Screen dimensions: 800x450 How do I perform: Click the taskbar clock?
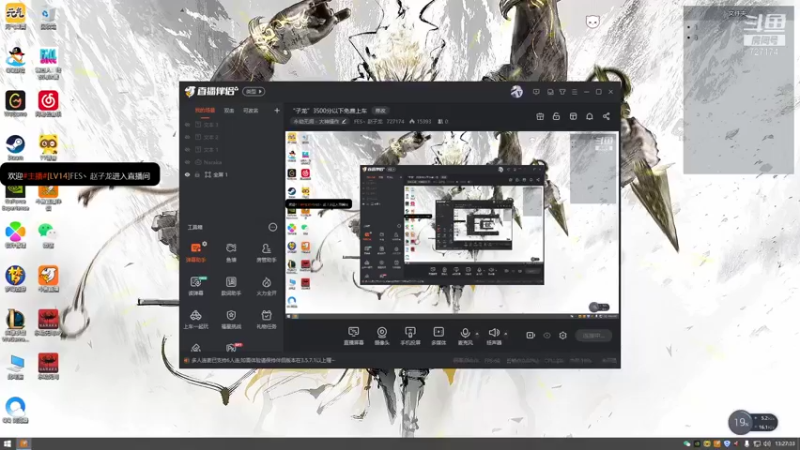click(x=785, y=444)
